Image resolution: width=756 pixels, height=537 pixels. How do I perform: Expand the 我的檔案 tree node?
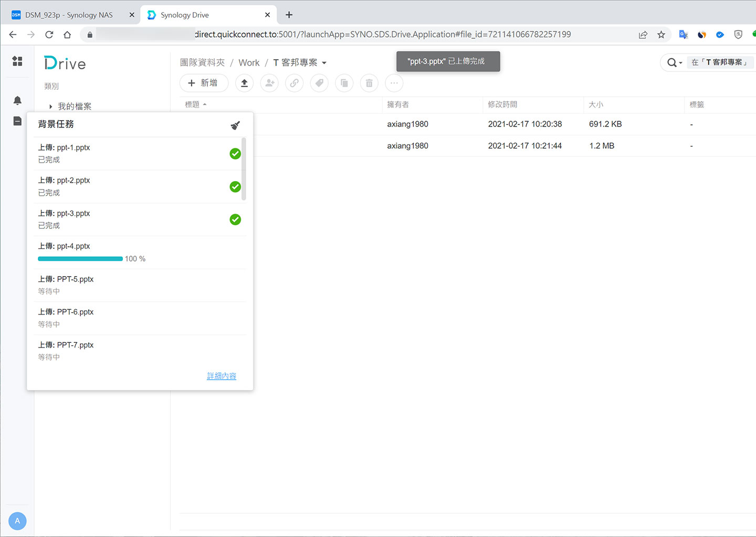click(50, 107)
